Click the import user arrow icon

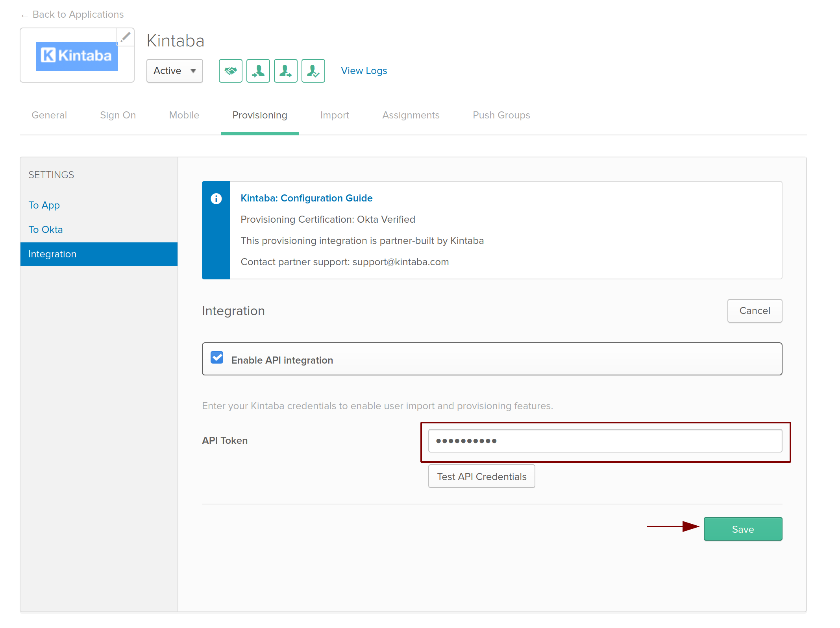pos(258,71)
